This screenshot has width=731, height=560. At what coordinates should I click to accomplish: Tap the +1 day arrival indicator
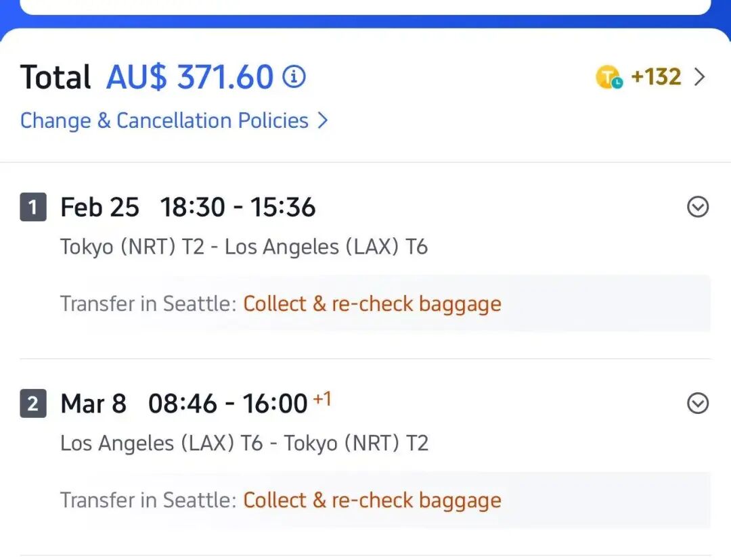(322, 399)
